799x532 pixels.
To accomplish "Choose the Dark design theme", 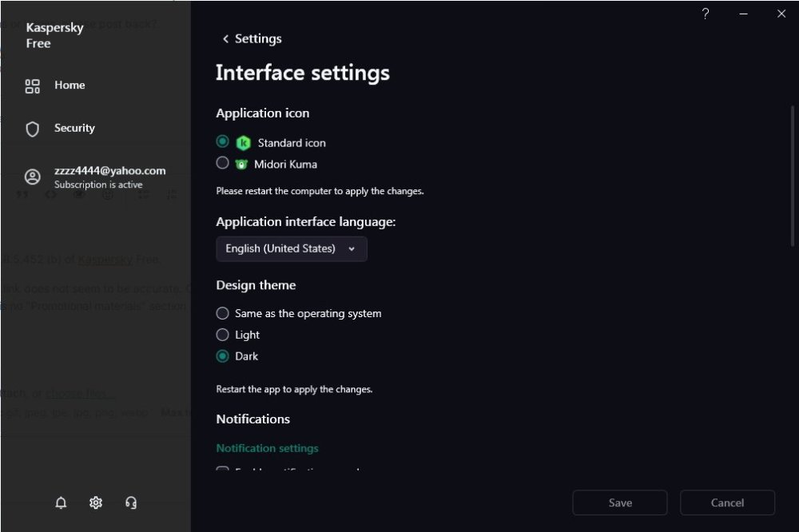I will 222,355.
